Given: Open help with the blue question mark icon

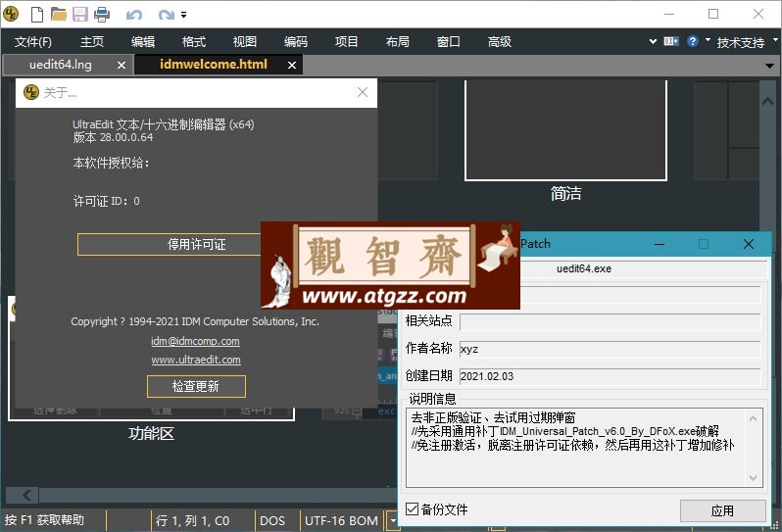Looking at the screenshot, I should click(x=693, y=41).
